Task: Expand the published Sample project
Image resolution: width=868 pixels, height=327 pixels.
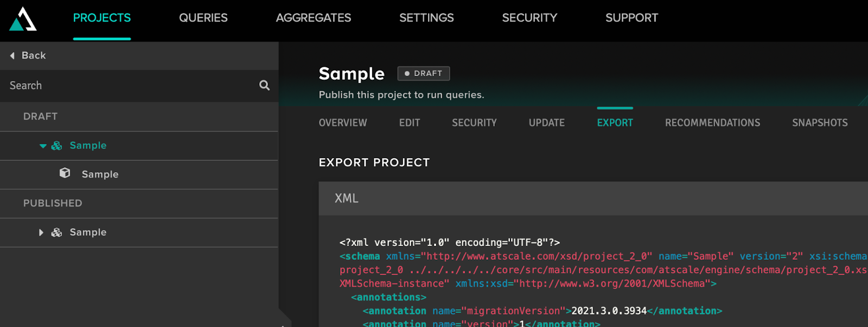Action: point(41,232)
